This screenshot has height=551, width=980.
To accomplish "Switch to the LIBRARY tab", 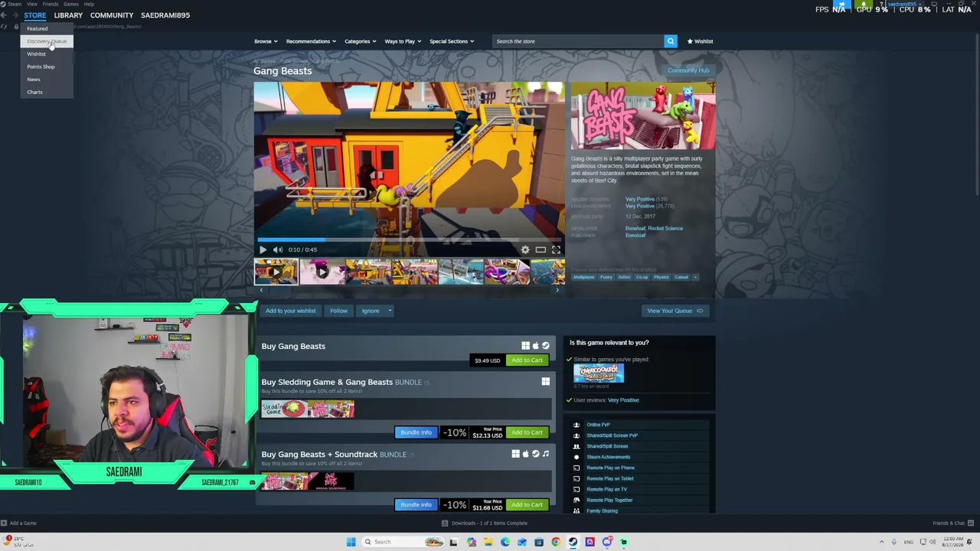I will (x=68, y=15).
